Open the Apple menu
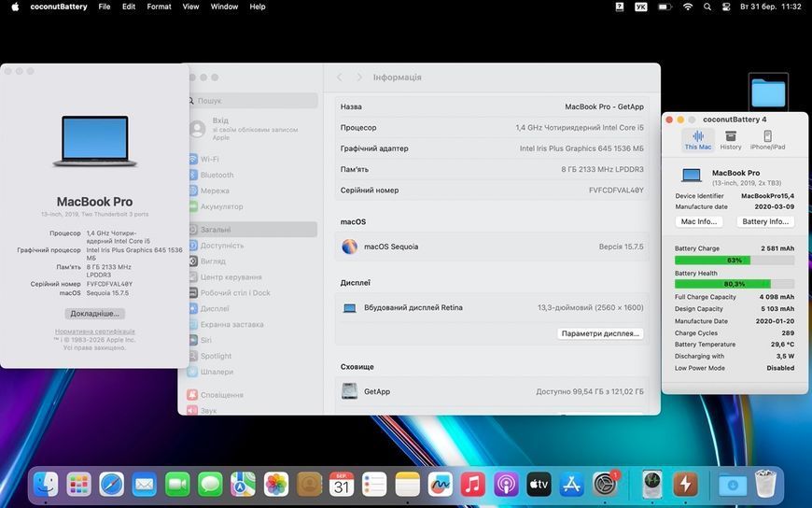The width and height of the screenshot is (812, 508). click(15, 7)
